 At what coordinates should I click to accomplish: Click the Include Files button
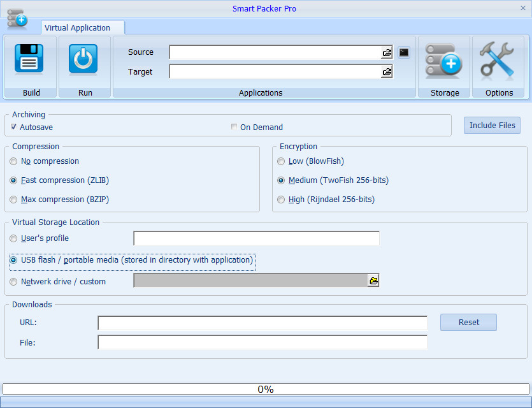click(x=492, y=125)
